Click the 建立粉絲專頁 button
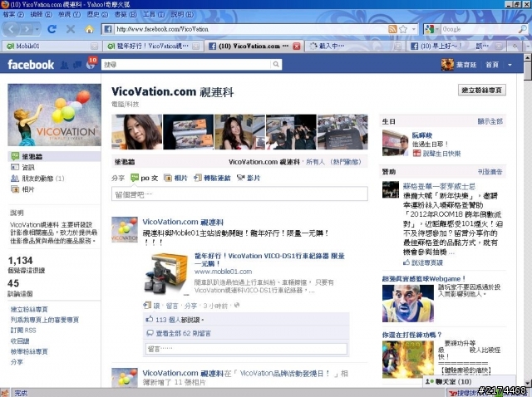This screenshot has width=532, height=397. click(x=482, y=91)
